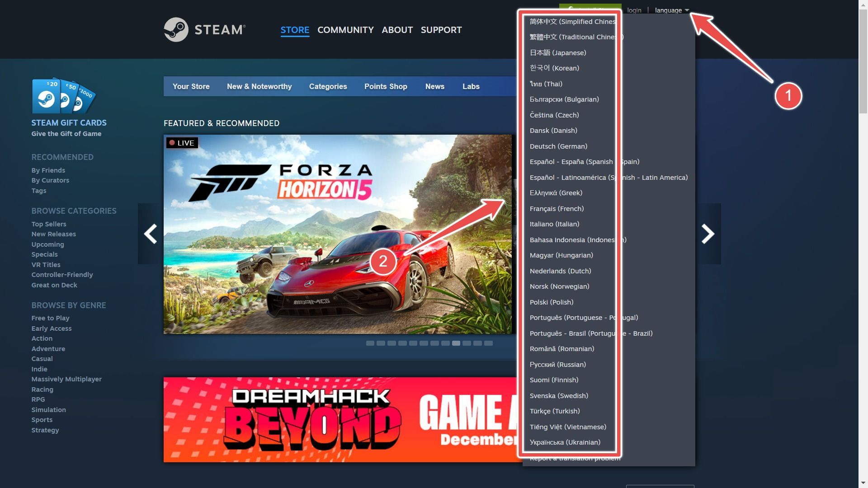Expand the language dropdown menu

[x=671, y=9]
